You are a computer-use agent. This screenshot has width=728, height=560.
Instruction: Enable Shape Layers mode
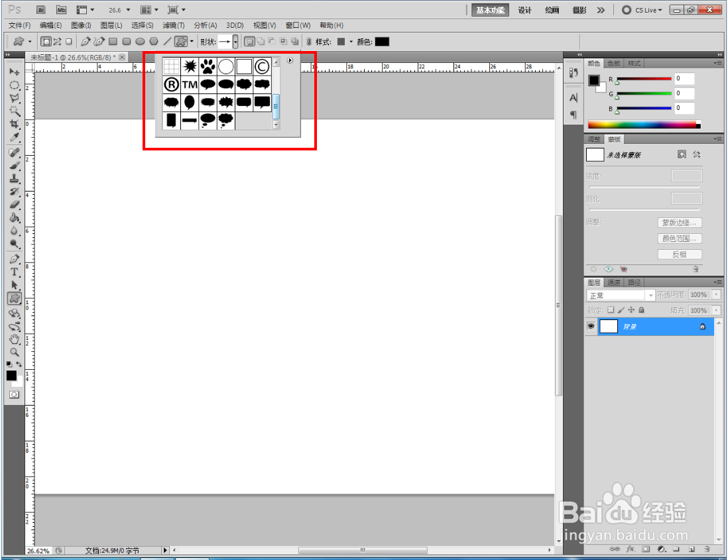[x=46, y=42]
